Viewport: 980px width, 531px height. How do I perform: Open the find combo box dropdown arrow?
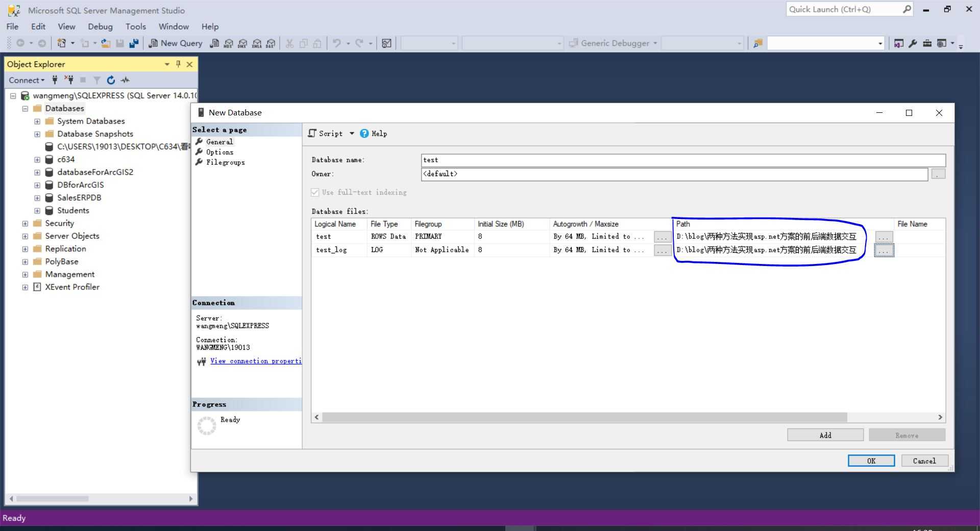click(880, 43)
